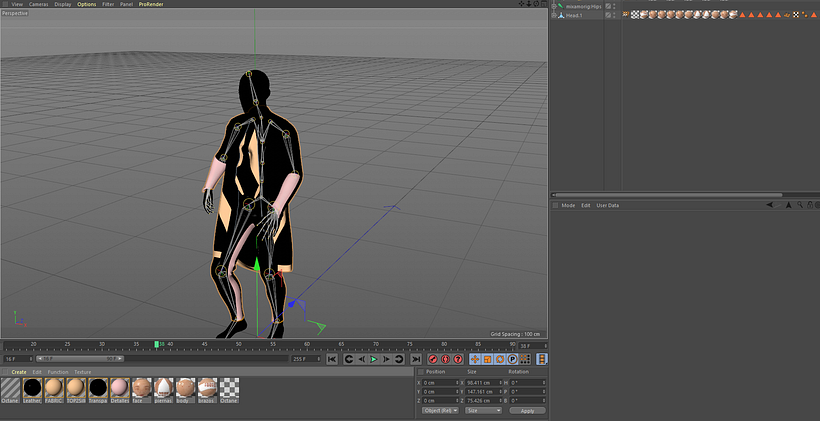Screen dimensions: 820x421
Task: Open the Object (Rel) coordinate dropdown
Action: coord(440,411)
